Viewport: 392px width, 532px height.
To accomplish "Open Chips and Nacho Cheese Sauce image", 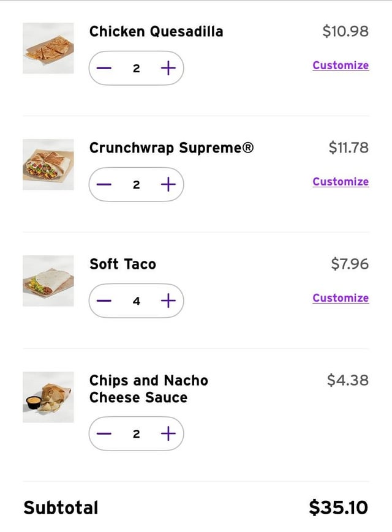I will pyautogui.click(x=48, y=397).
